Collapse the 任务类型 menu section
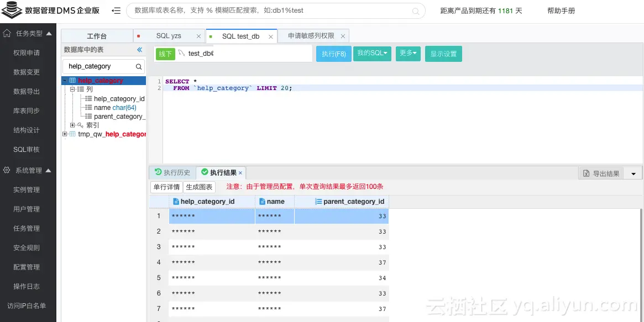Screen dimensions: 644x322 49,34
